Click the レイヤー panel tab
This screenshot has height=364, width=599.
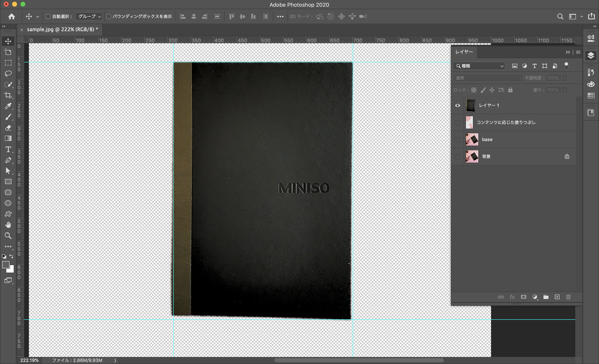tap(464, 52)
